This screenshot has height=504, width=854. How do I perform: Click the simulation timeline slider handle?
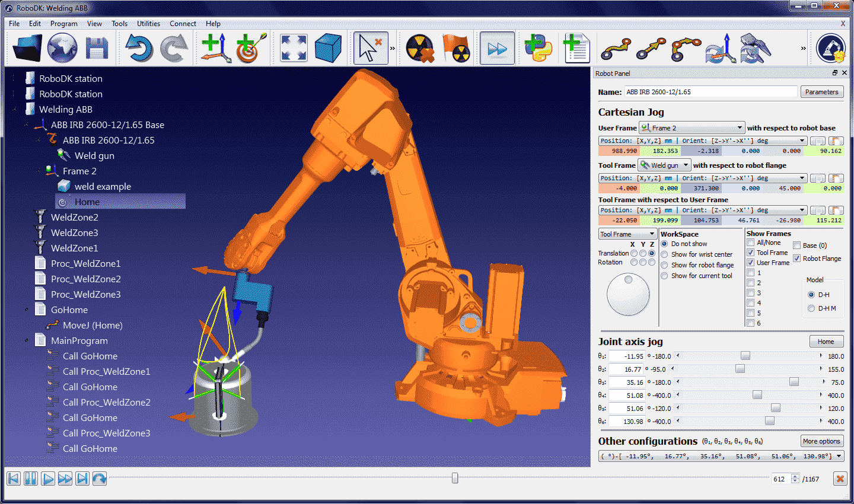click(455, 478)
